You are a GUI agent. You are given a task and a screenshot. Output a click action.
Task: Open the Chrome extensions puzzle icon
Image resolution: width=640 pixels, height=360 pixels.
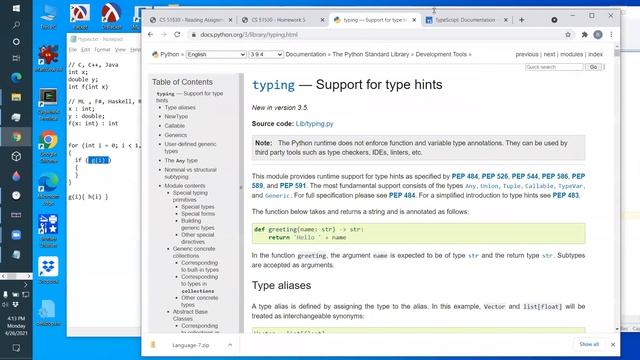tap(584, 35)
